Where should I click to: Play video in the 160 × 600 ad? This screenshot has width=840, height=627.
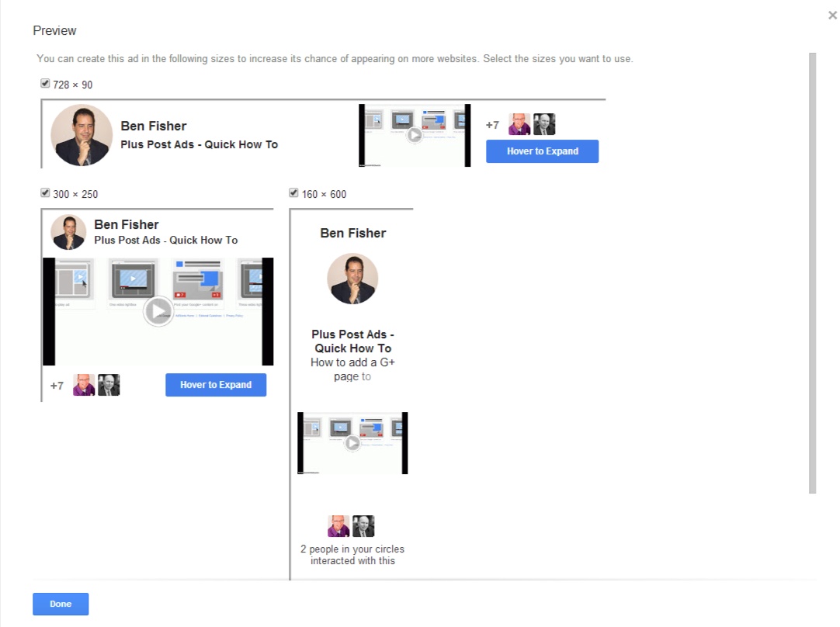point(352,443)
